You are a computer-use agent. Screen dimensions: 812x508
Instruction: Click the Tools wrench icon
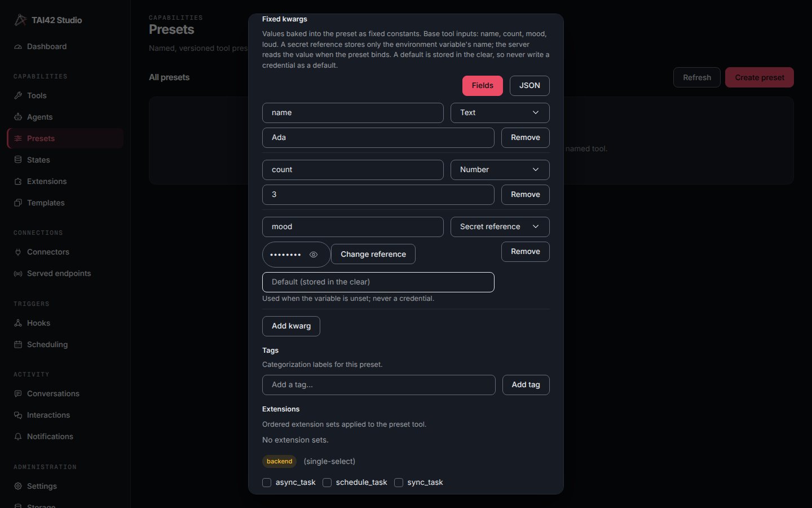(x=18, y=96)
